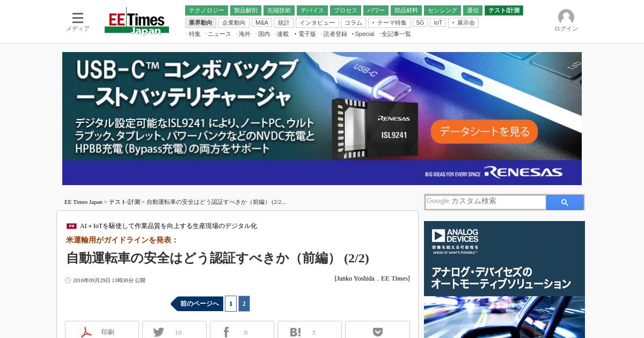Open the 先端技術 category tab
The width and height of the screenshot is (644, 338).
[279, 11]
